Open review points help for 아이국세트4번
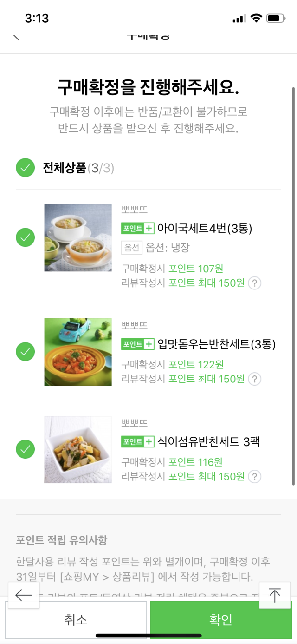The image size is (297, 644). tap(254, 283)
